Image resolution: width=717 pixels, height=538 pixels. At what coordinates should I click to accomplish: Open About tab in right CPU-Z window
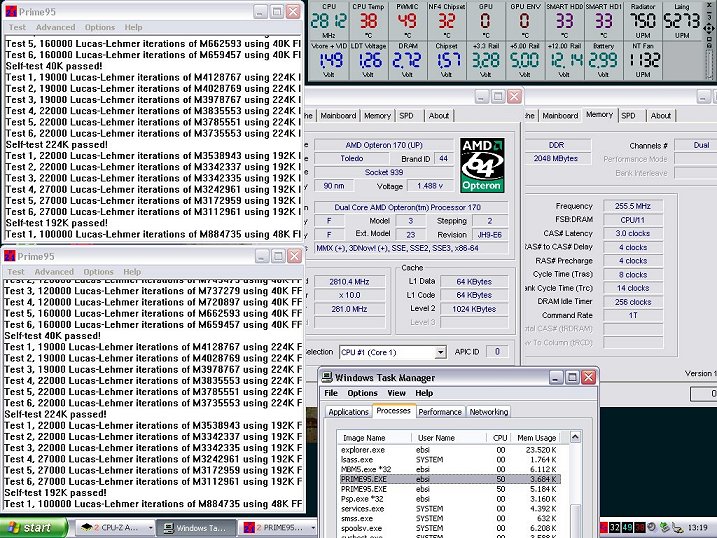pyautogui.click(x=661, y=116)
